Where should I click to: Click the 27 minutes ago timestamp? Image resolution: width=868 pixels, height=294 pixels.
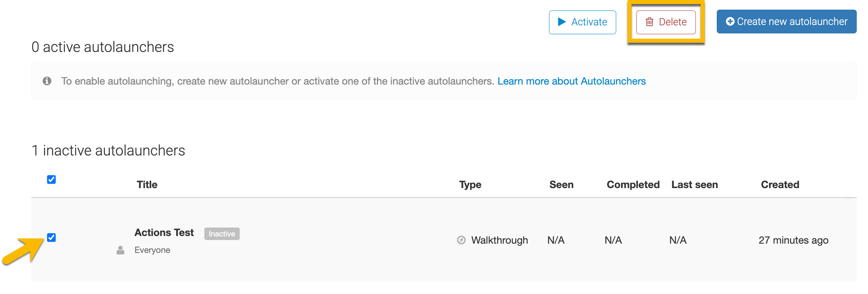click(x=793, y=240)
